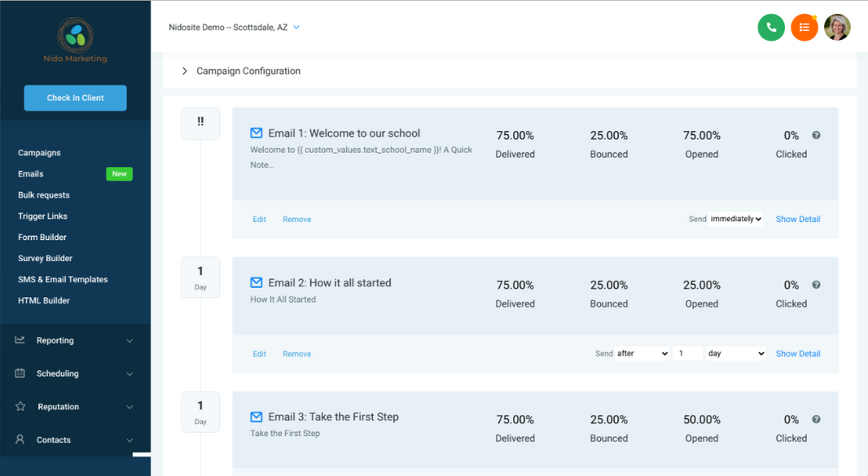Open the Nidosite Demo location dropdown

(235, 28)
